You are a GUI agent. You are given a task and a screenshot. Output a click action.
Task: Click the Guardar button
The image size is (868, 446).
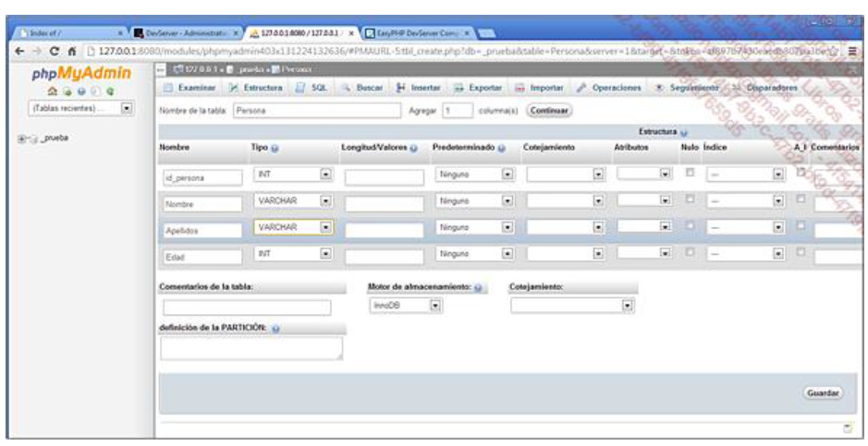pos(823,393)
